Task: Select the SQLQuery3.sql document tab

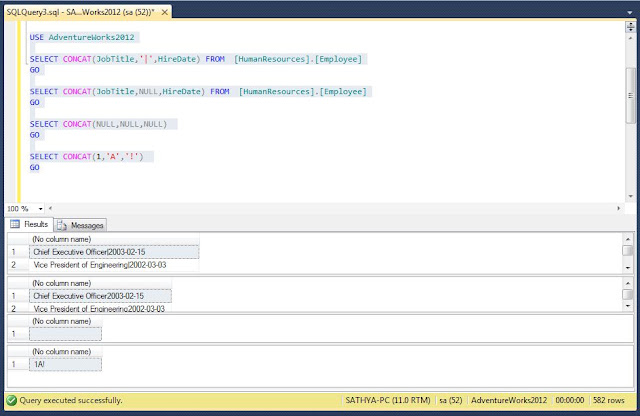Action: 88,12
